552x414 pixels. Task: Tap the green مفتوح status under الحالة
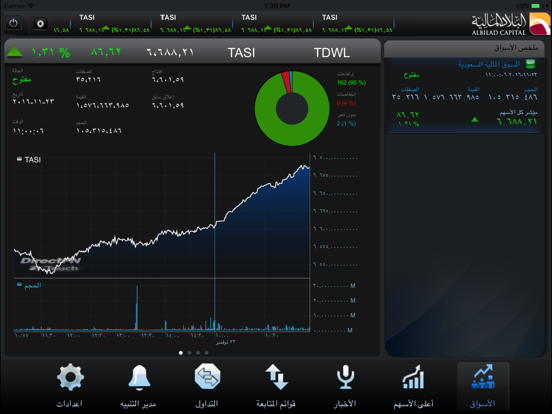(21, 80)
